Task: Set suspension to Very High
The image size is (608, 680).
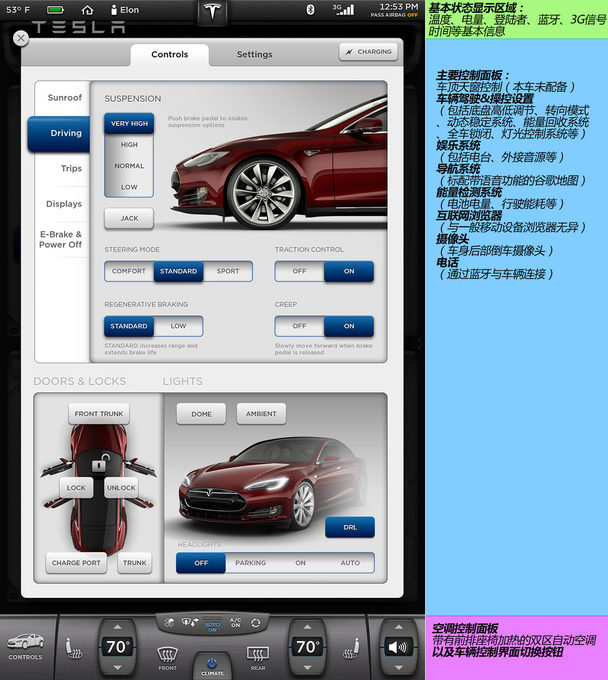Action: (129, 124)
